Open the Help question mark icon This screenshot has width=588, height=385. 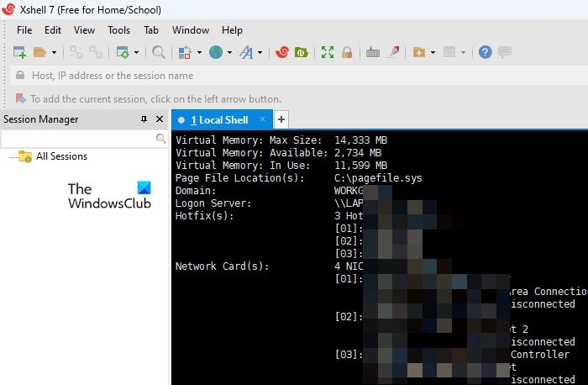(485, 52)
